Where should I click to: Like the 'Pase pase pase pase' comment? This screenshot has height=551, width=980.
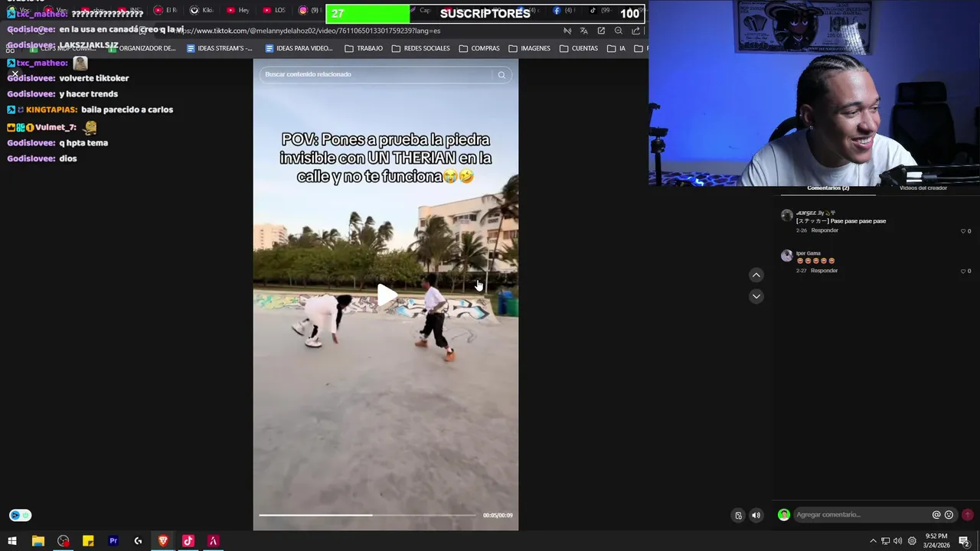(x=963, y=231)
